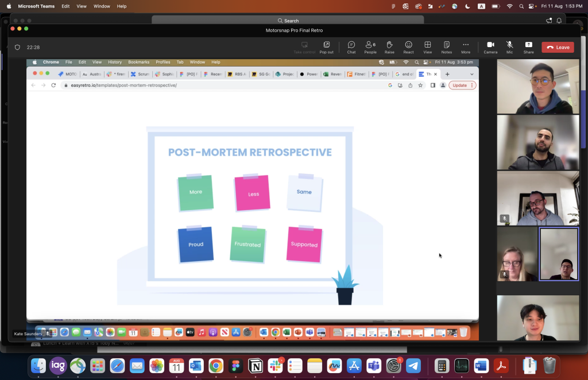Open the More actions menu
This screenshot has height=380, width=588.
466,47
